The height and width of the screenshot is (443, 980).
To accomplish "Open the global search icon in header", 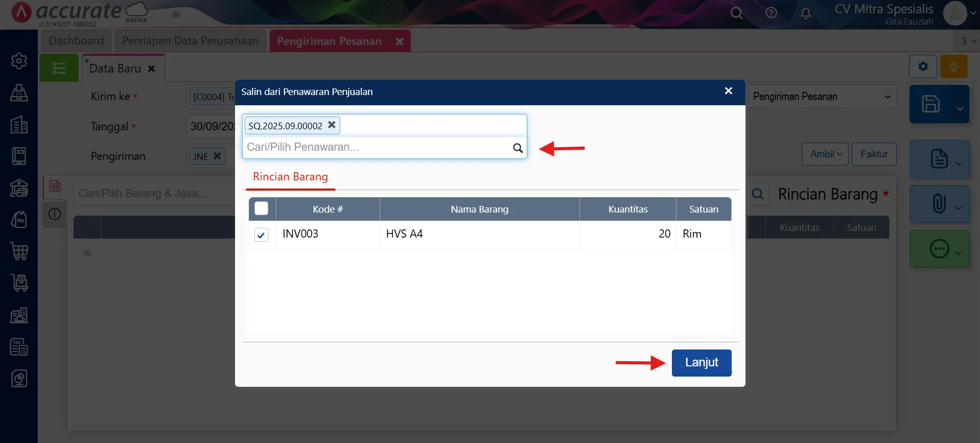I will click(736, 13).
